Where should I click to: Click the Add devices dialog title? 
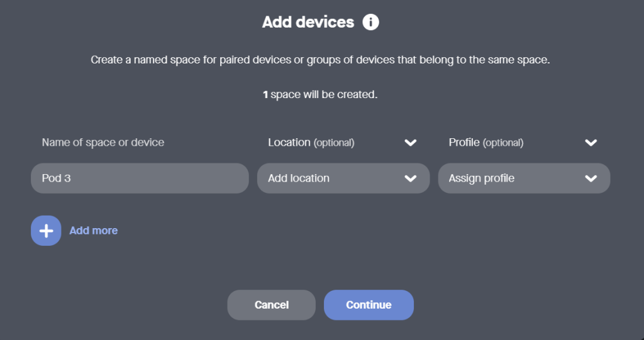tap(308, 23)
